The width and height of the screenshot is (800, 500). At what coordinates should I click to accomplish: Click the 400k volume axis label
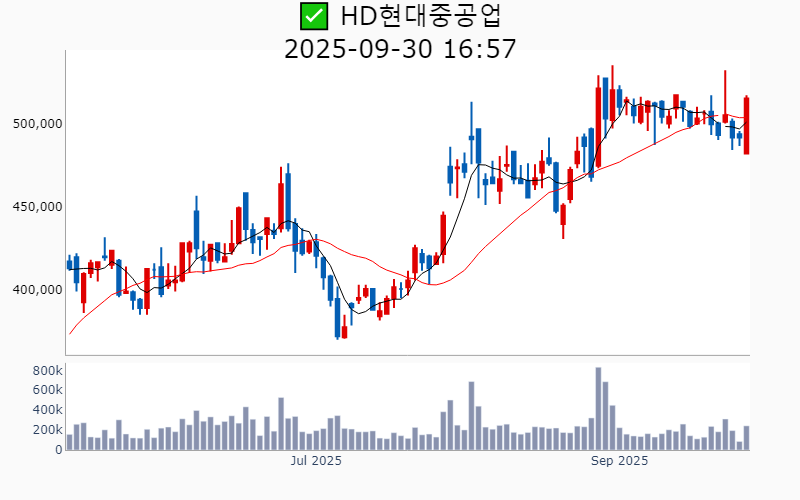coord(46,410)
